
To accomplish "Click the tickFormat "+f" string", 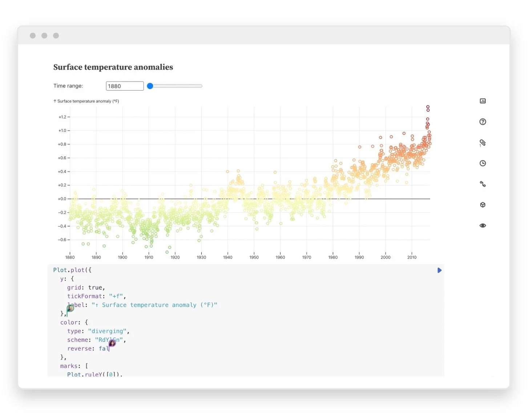I will 116,296.
